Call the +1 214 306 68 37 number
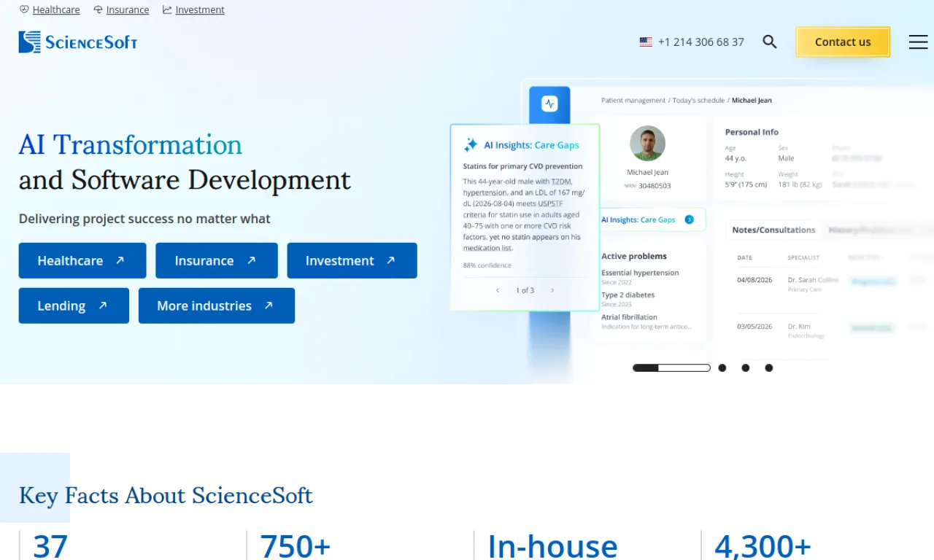 701,42
